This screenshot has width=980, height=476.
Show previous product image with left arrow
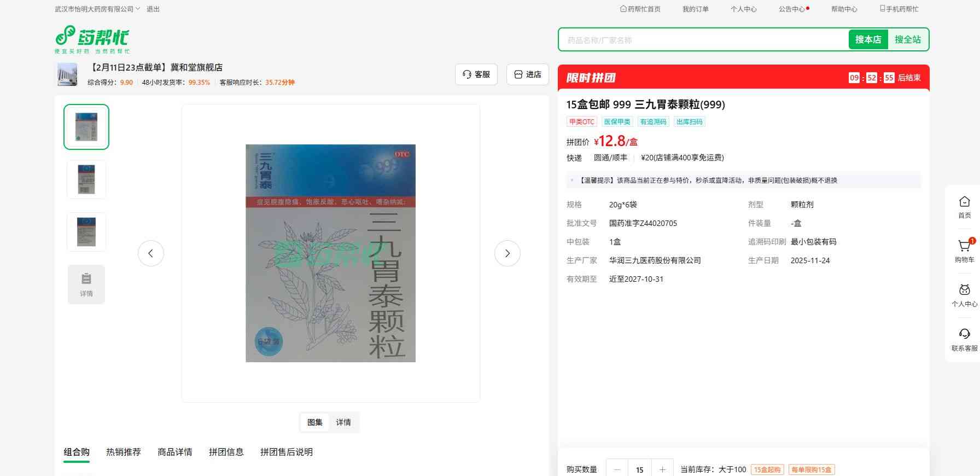pyautogui.click(x=151, y=253)
